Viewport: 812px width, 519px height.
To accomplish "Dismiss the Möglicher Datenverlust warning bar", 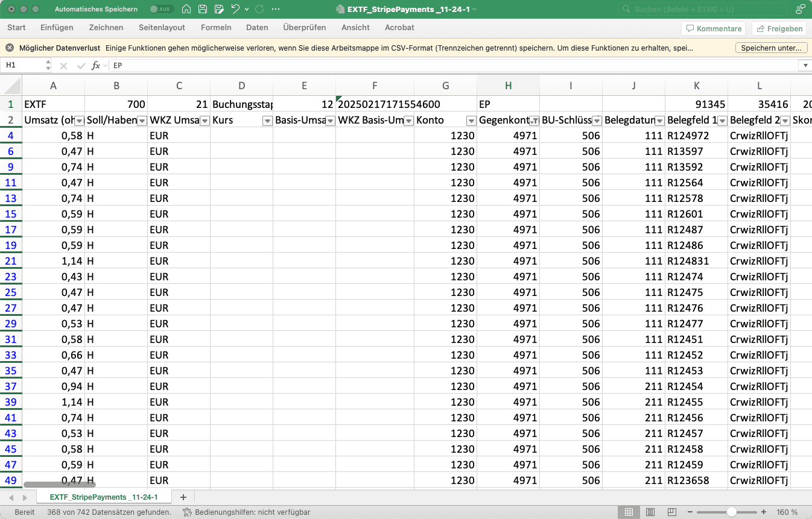I will pos(10,48).
